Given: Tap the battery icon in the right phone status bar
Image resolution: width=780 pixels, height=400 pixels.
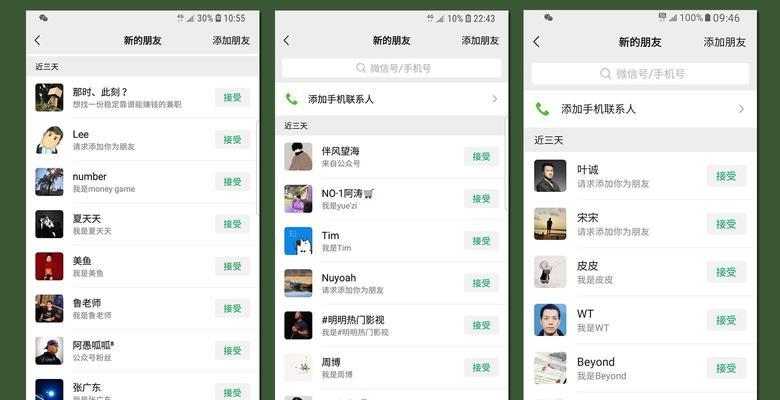Looking at the screenshot, I should [x=708, y=18].
